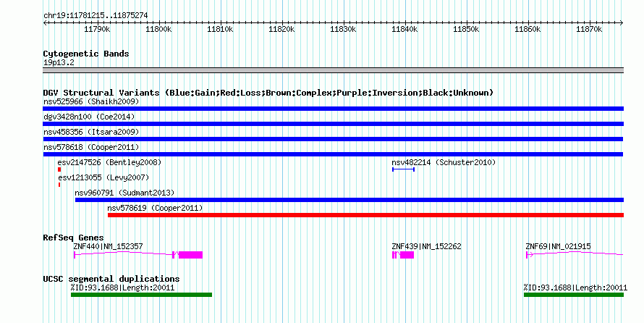Select the ZNF69 gene start glyph

click(x=530, y=255)
